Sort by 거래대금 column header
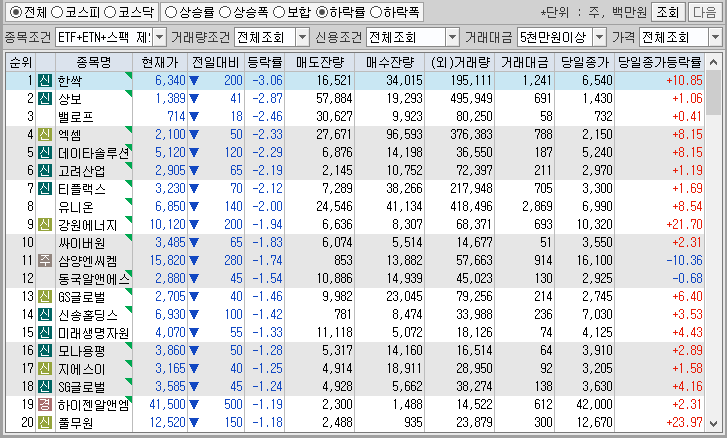This screenshot has height=438, width=727. 524,62
